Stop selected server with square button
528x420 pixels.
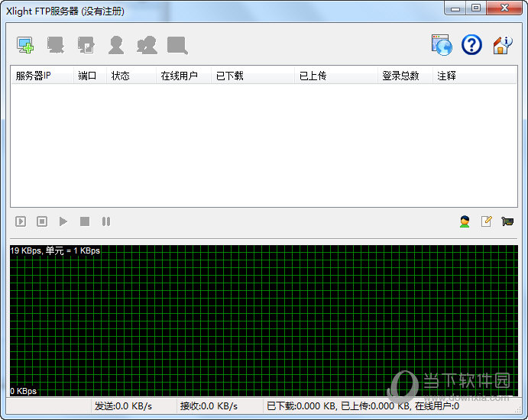tap(85, 221)
